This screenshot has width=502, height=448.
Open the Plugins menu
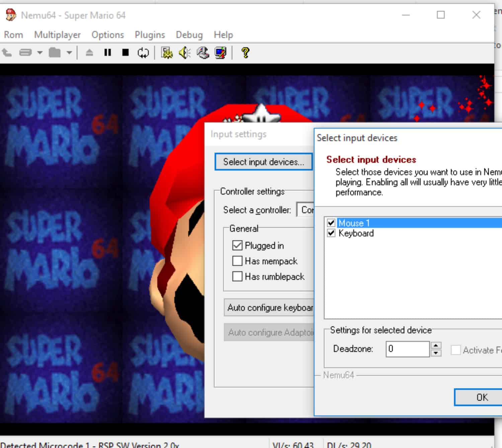(x=150, y=35)
